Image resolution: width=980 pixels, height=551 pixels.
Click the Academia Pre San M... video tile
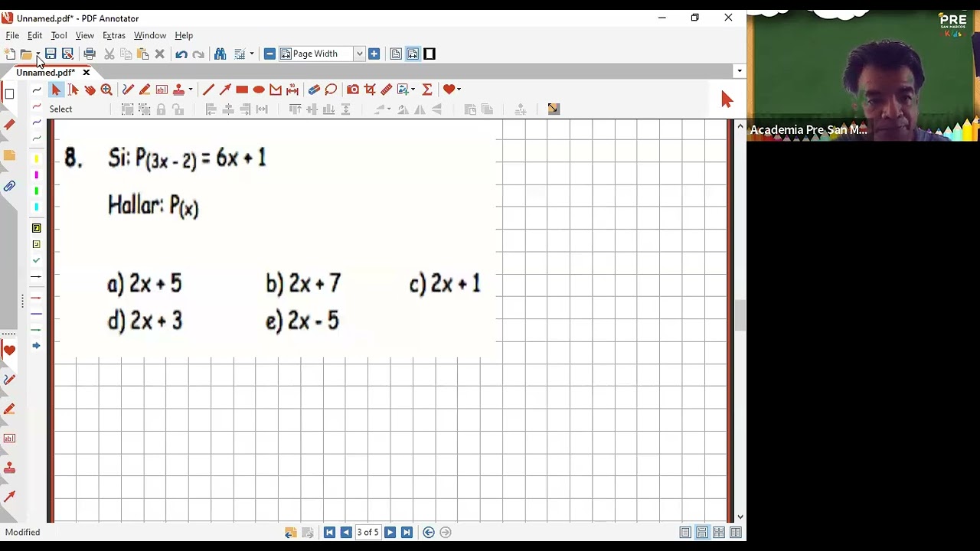(x=864, y=76)
